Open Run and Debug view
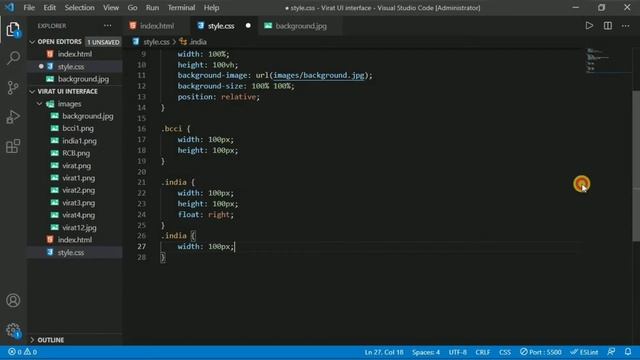 pos(13,117)
